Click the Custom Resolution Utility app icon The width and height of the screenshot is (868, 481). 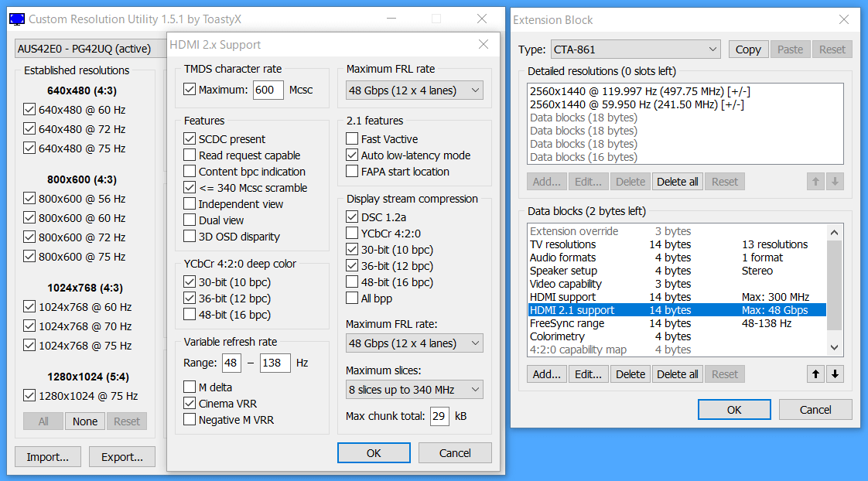pyautogui.click(x=17, y=19)
